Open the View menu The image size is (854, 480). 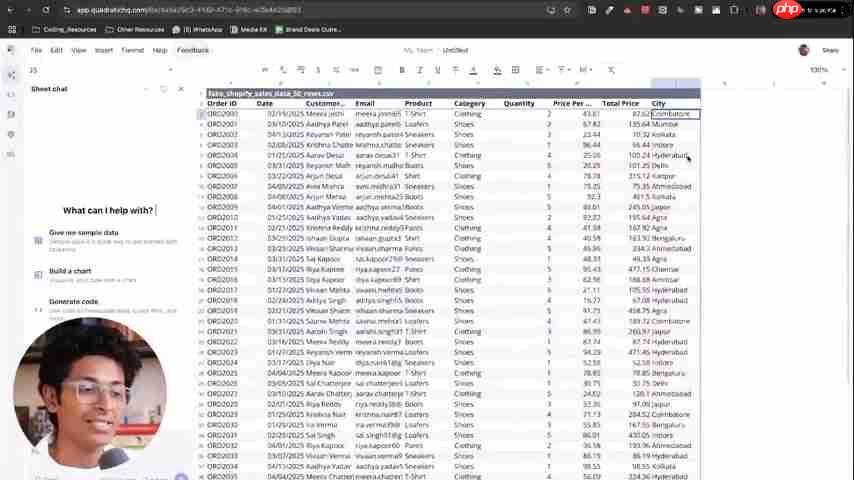(x=79, y=50)
